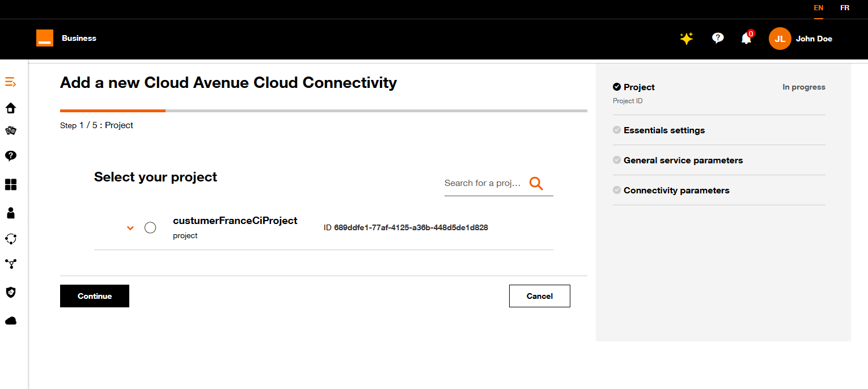Click the Select your project heading

point(156,177)
